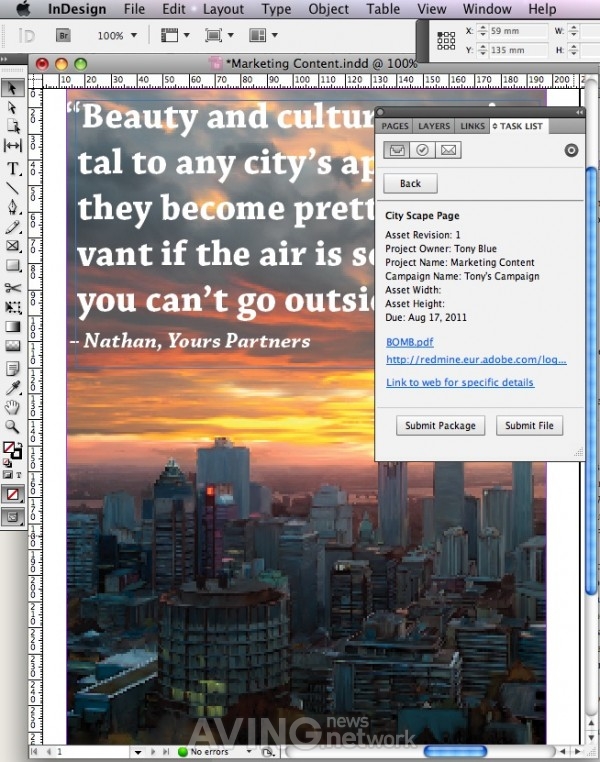Click the envelope icon in Task List
This screenshot has height=762, width=600.
[448, 150]
